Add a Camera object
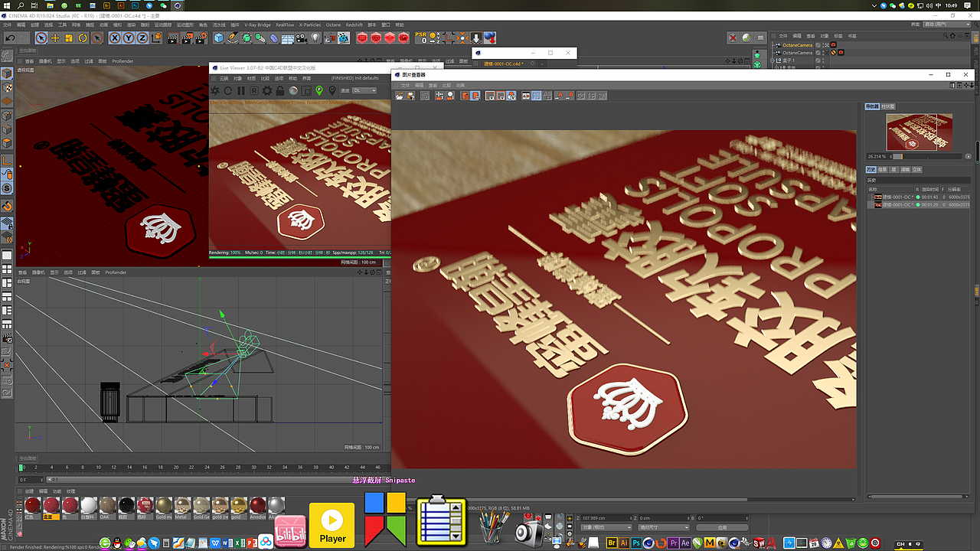The width and height of the screenshot is (980, 551). click(x=302, y=37)
